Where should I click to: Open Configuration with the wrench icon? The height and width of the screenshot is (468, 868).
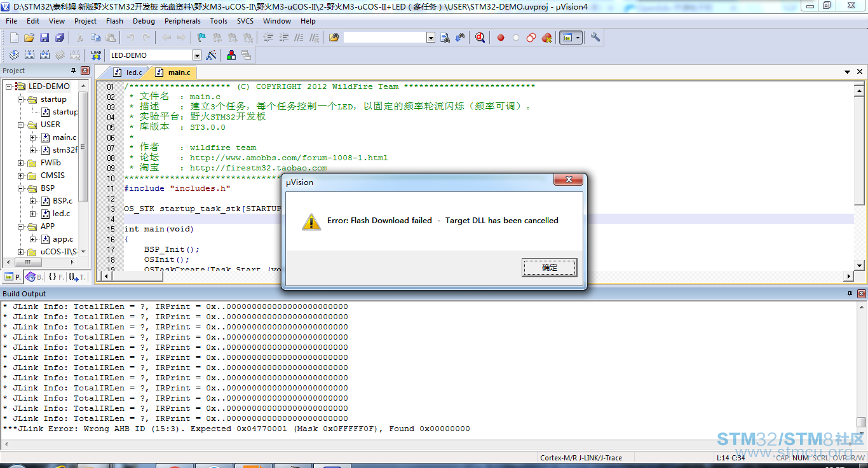tap(595, 38)
